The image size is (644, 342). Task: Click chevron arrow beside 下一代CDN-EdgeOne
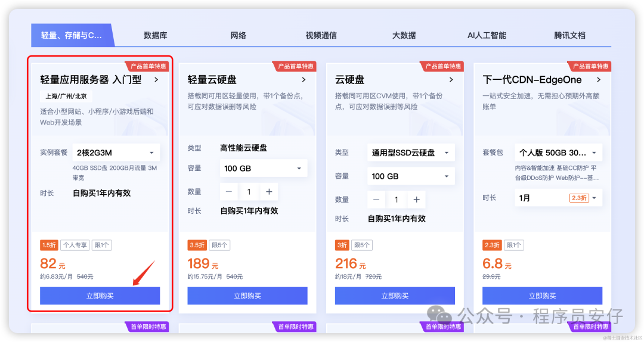click(599, 80)
